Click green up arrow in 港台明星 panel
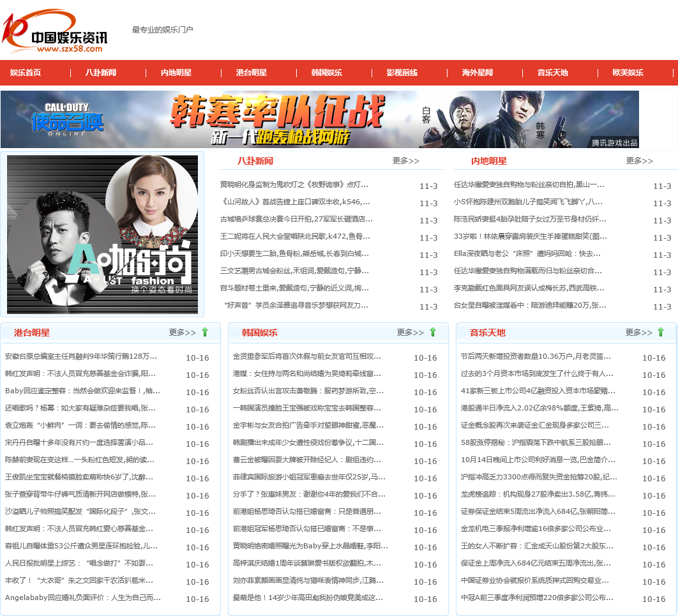This screenshot has height=616, width=678. pyautogui.click(x=205, y=332)
